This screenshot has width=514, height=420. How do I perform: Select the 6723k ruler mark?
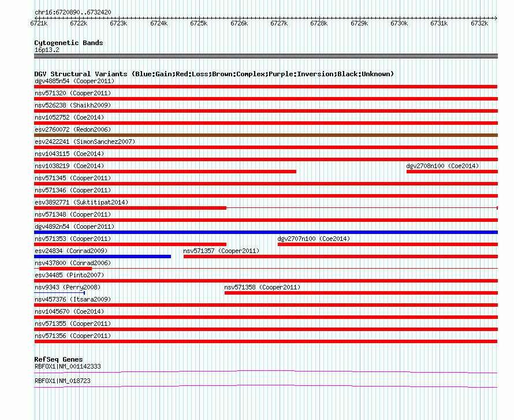(118, 23)
